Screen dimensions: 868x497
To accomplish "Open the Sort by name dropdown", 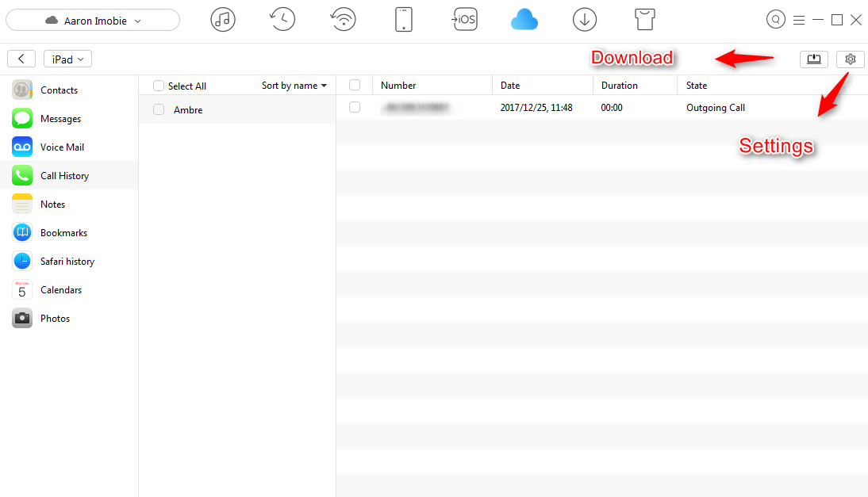I will (294, 85).
